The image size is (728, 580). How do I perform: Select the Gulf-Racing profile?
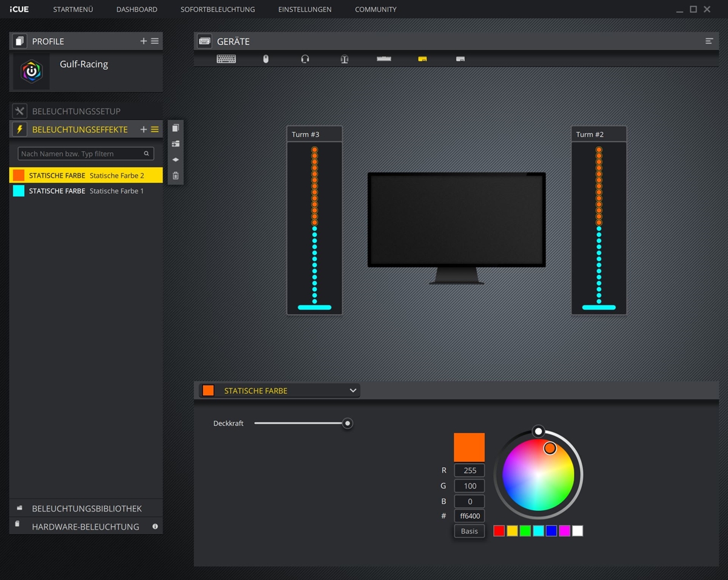[86, 72]
